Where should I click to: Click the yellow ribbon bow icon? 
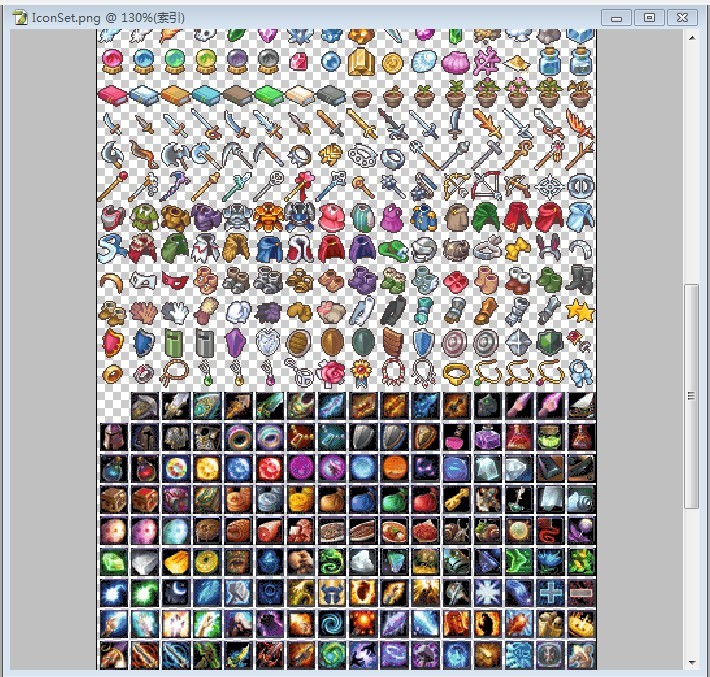pyautogui.click(x=518, y=248)
